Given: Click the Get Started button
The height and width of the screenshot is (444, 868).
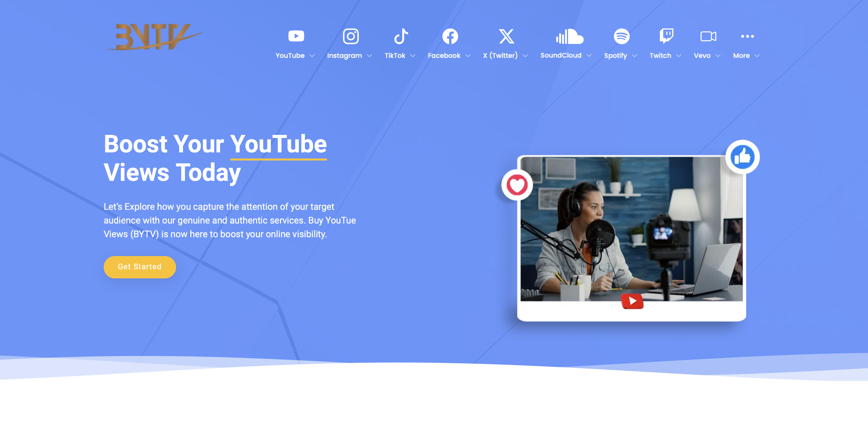Looking at the screenshot, I should click(139, 267).
